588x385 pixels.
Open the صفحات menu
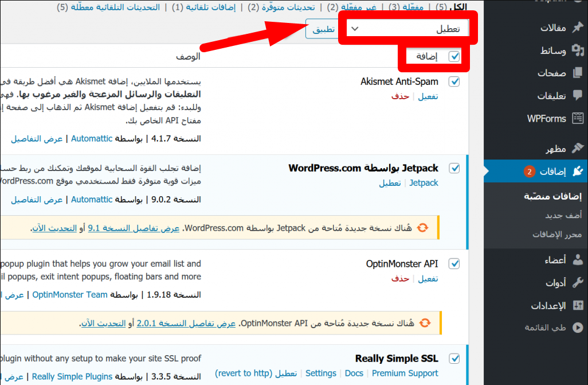(x=552, y=73)
